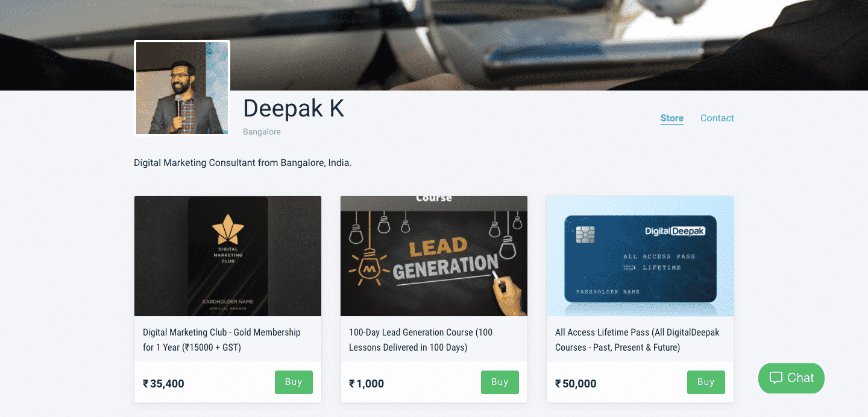Image resolution: width=868 pixels, height=417 pixels.
Task: Open the 100-Day Lead Generation Course title
Action: tap(420, 340)
